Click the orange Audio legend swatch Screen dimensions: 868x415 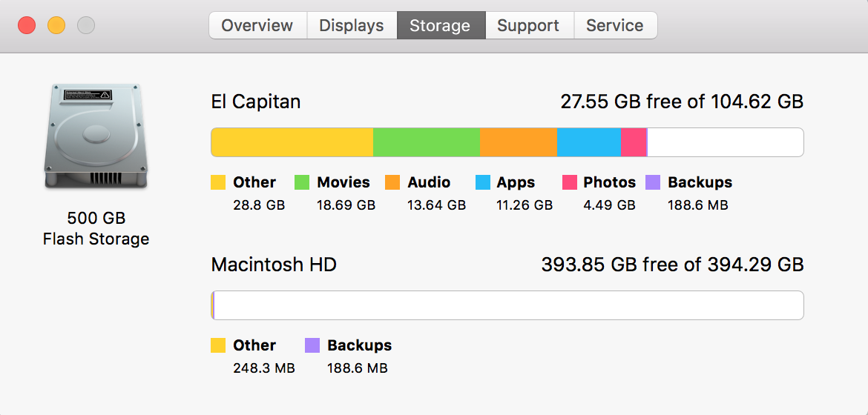392,182
